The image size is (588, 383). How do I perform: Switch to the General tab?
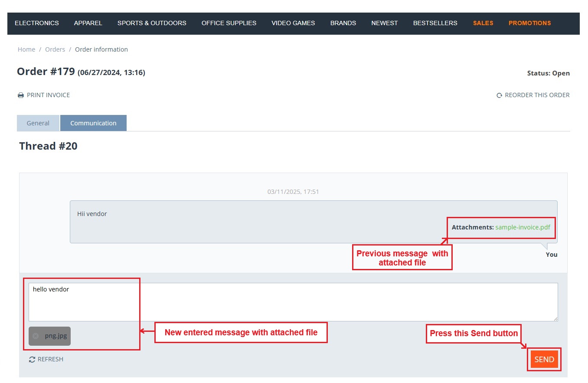pos(38,123)
